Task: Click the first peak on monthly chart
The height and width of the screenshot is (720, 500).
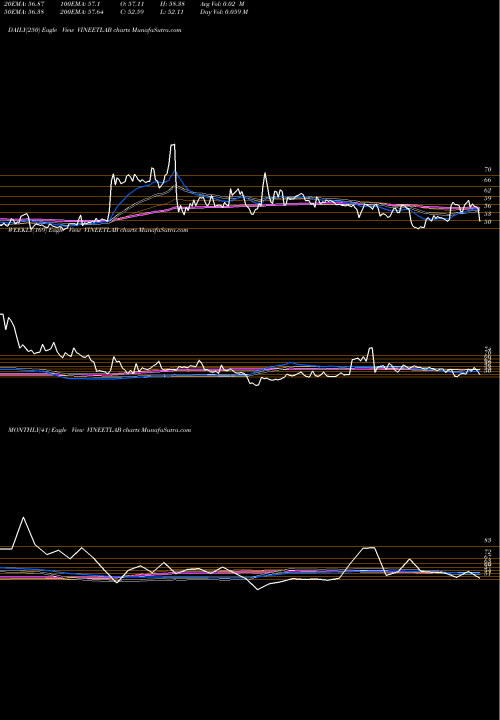Action: (x=23, y=518)
